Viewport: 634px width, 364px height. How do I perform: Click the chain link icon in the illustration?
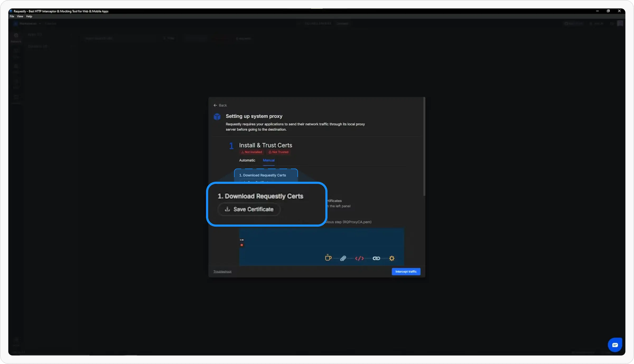pos(376,258)
